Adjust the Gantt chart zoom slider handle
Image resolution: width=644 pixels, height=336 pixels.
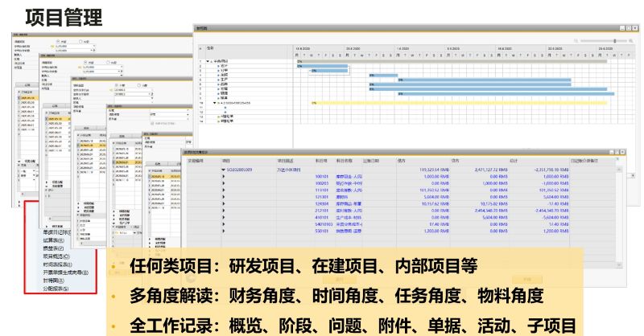point(615,41)
